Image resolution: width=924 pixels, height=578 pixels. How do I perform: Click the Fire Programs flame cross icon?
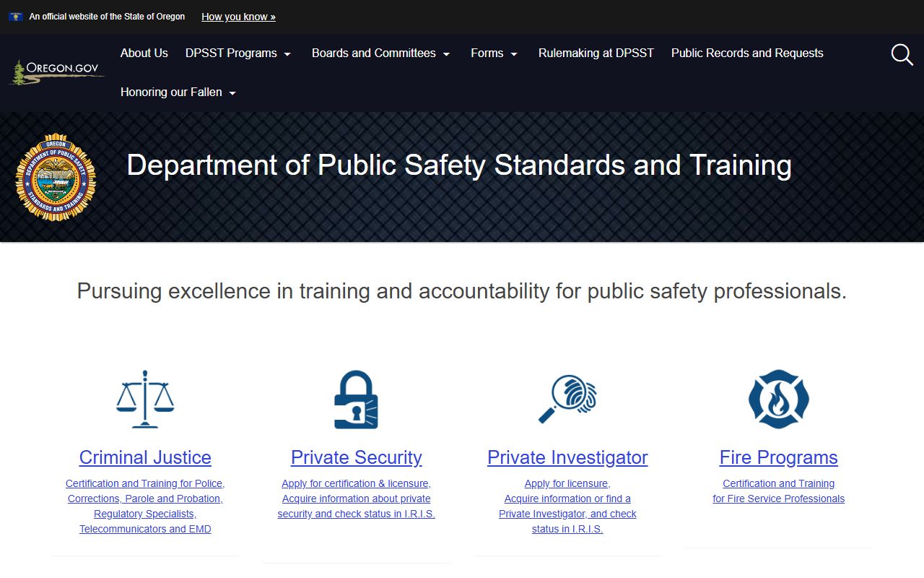pyautogui.click(x=779, y=399)
